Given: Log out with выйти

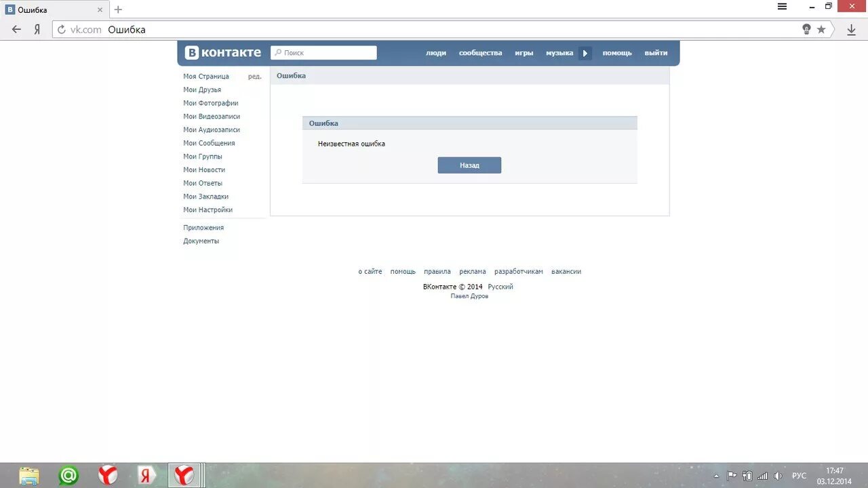Looking at the screenshot, I should point(656,53).
